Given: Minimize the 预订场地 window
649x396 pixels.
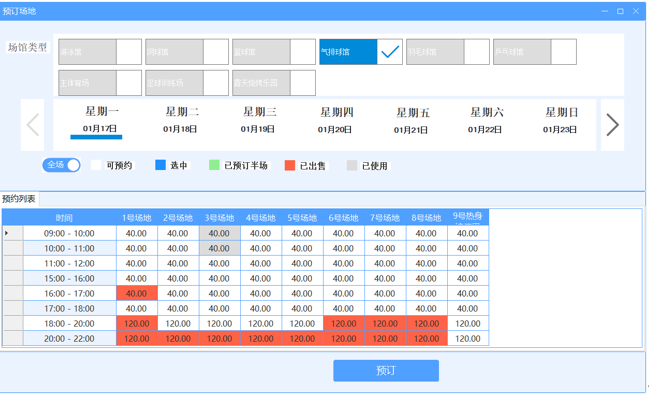Looking at the screenshot, I should click(605, 11).
